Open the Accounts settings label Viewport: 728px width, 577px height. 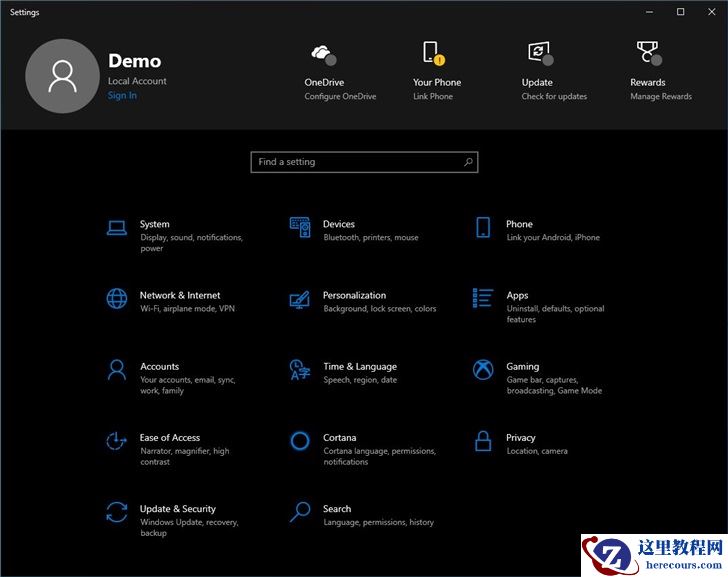[159, 367]
